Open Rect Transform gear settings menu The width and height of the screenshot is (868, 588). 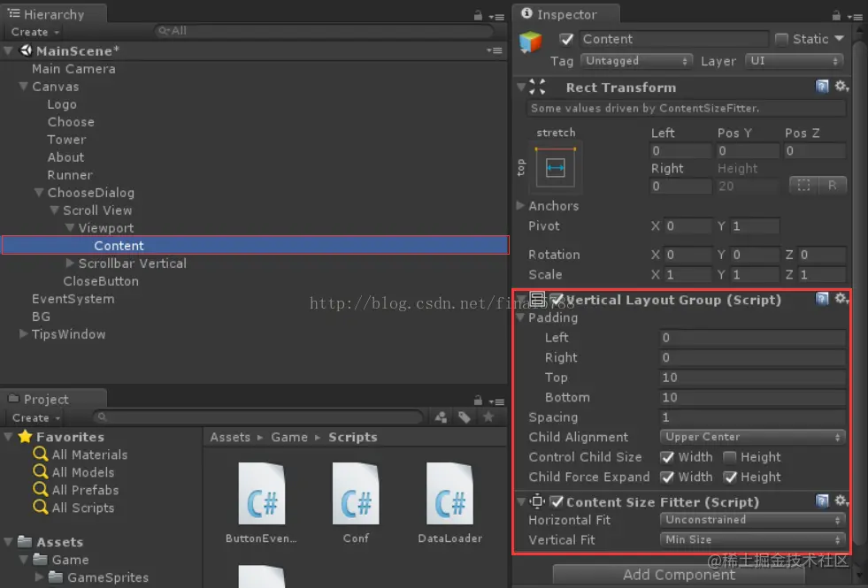(841, 87)
